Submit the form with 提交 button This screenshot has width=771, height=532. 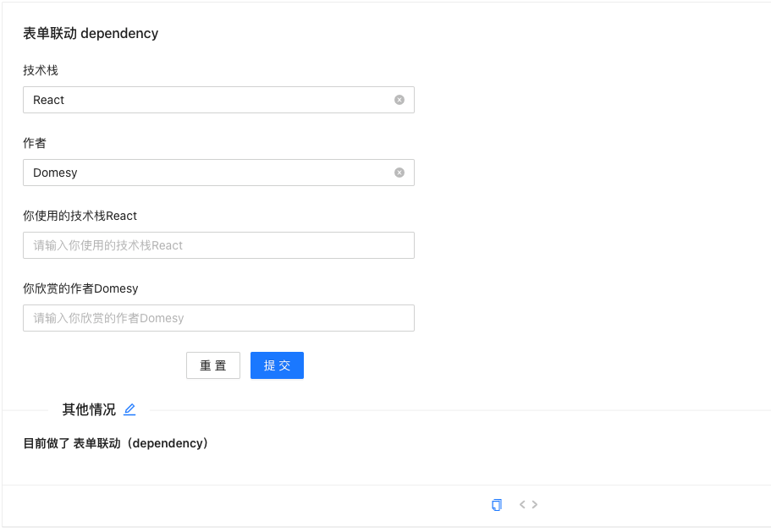pos(277,365)
